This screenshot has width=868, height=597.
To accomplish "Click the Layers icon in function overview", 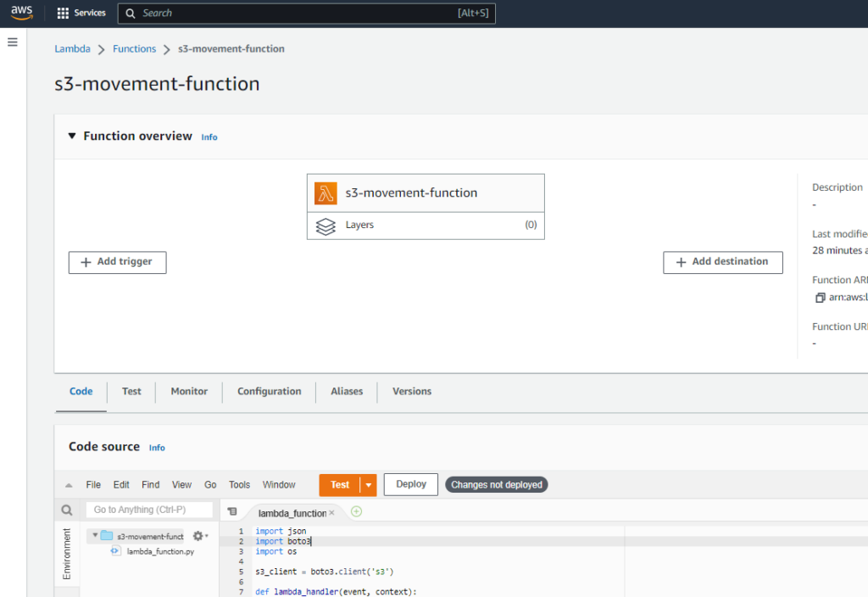I will point(327,226).
